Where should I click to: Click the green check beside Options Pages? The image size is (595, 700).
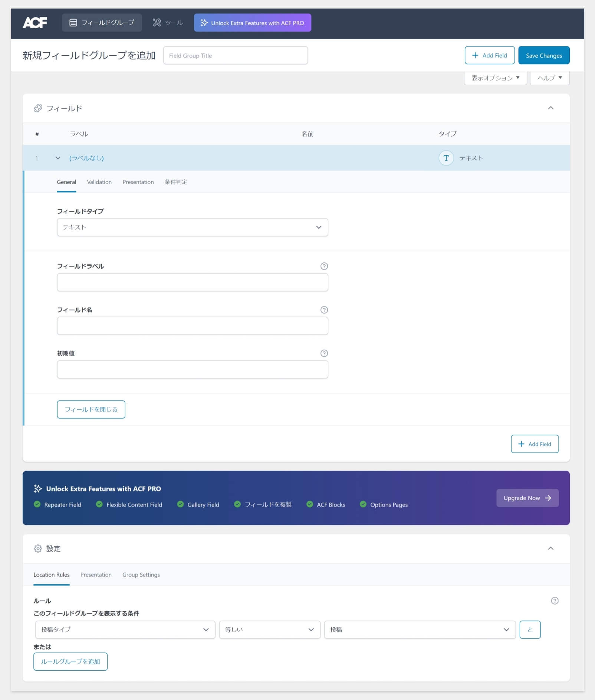[363, 504]
